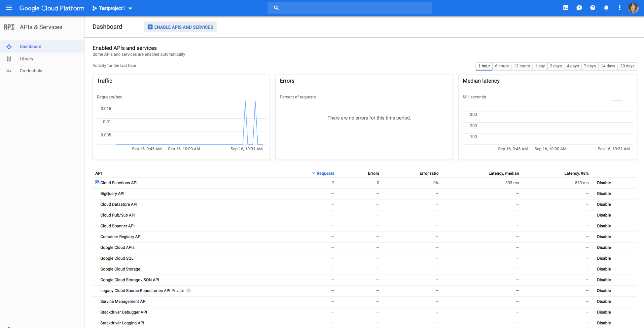The image size is (644, 328).
Task: Select the 12 hours time range
Action: [x=522, y=66]
